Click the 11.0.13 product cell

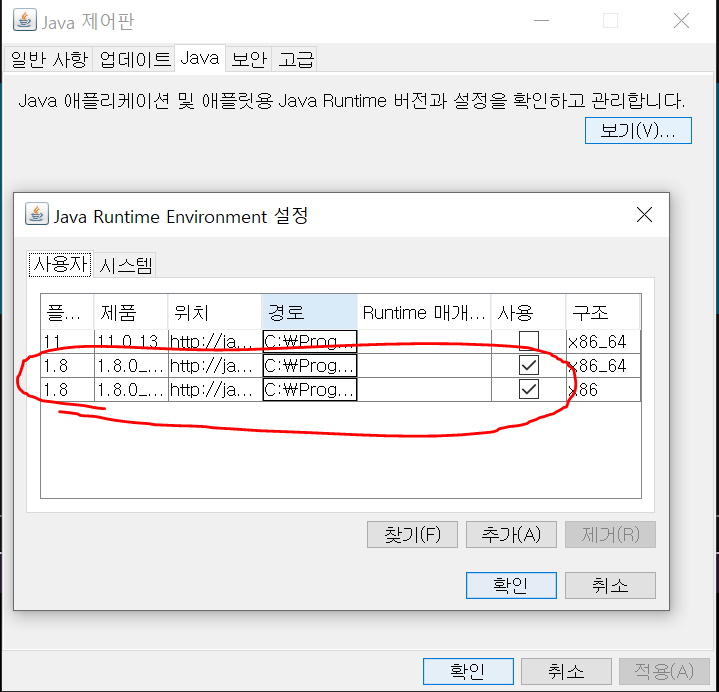click(x=131, y=342)
